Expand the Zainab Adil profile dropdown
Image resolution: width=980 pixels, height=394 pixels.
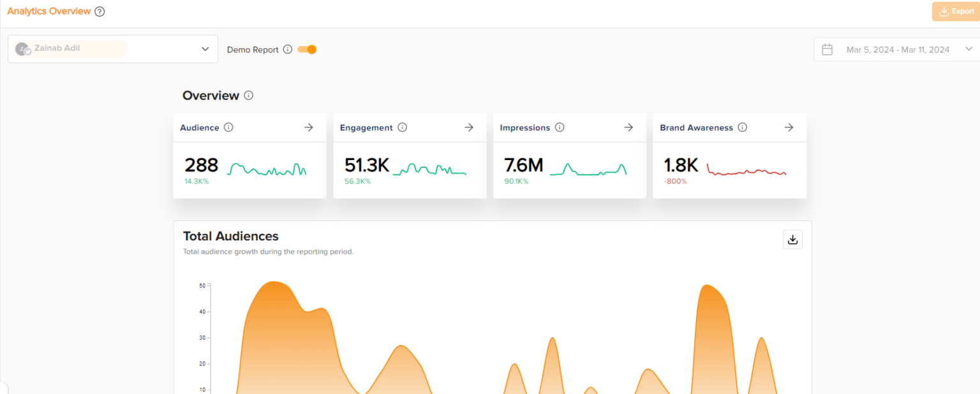(x=205, y=48)
